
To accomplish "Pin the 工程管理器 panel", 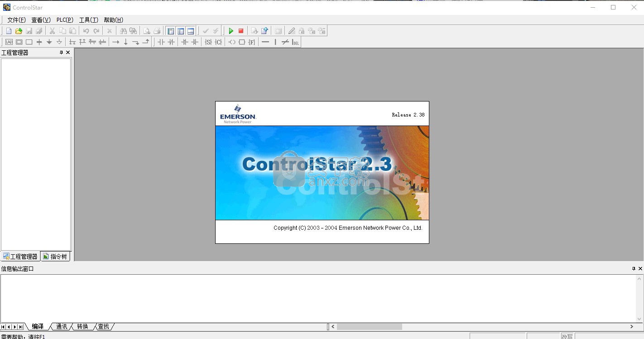I will [x=62, y=53].
